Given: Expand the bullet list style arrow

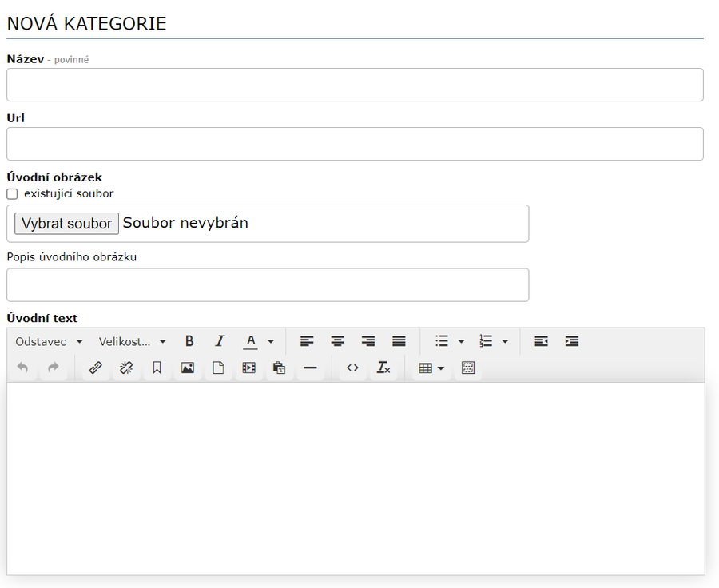Looking at the screenshot, I should [x=461, y=341].
